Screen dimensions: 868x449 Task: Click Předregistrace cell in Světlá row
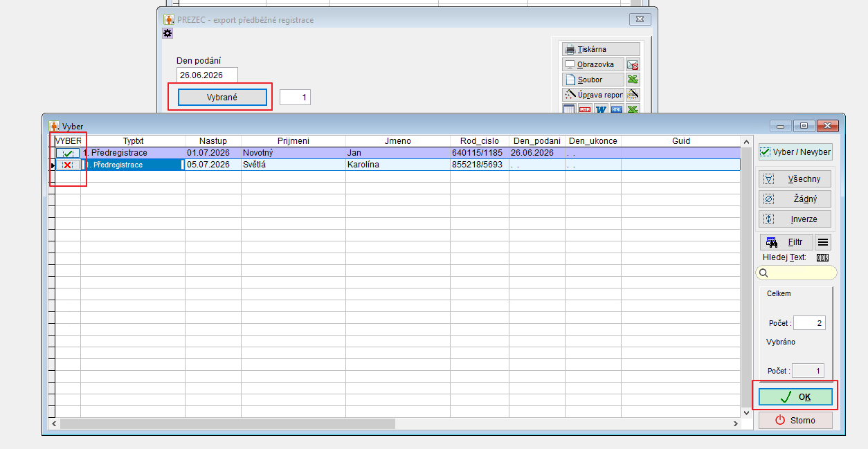pyautogui.click(x=133, y=165)
